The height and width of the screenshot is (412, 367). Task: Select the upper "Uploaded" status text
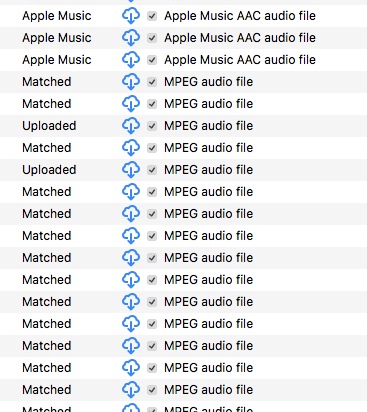point(49,126)
